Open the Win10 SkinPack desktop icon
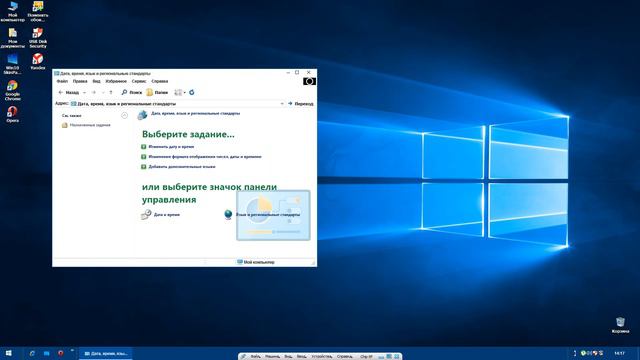 point(13,64)
